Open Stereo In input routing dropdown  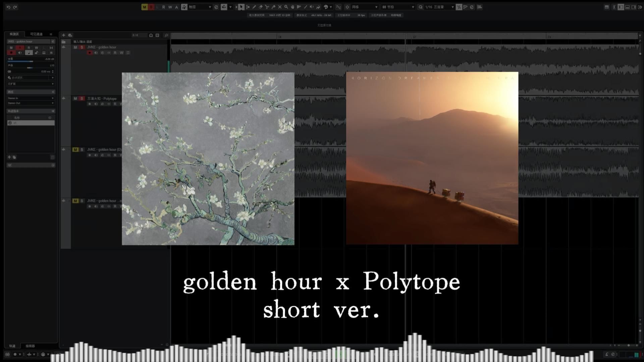[x=31, y=98]
